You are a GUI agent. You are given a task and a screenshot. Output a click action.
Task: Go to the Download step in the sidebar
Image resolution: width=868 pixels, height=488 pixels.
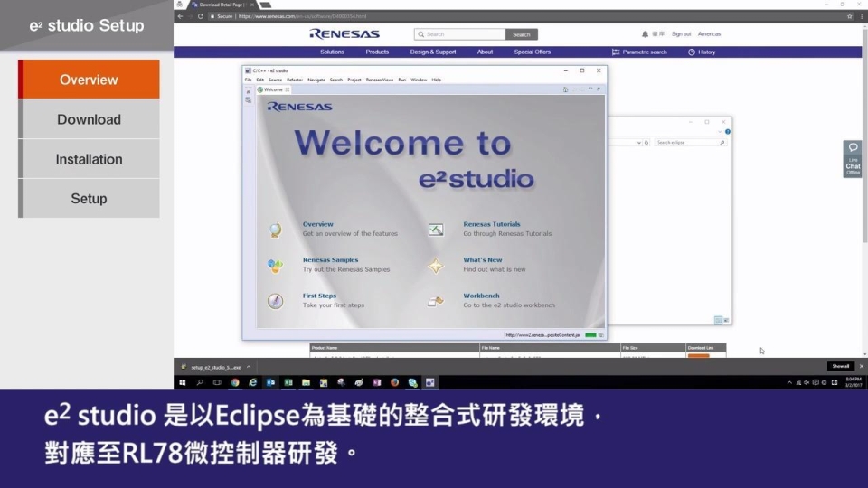tap(89, 119)
